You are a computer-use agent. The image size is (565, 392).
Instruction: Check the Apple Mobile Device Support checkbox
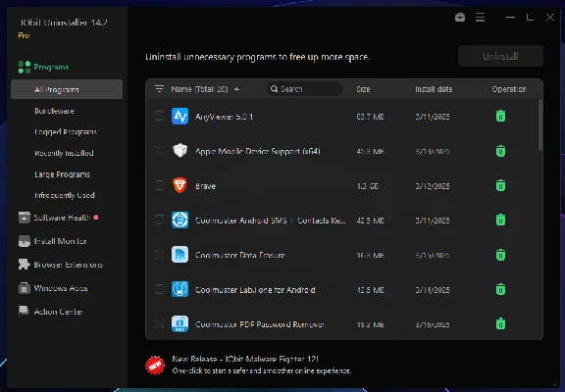[159, 151]
